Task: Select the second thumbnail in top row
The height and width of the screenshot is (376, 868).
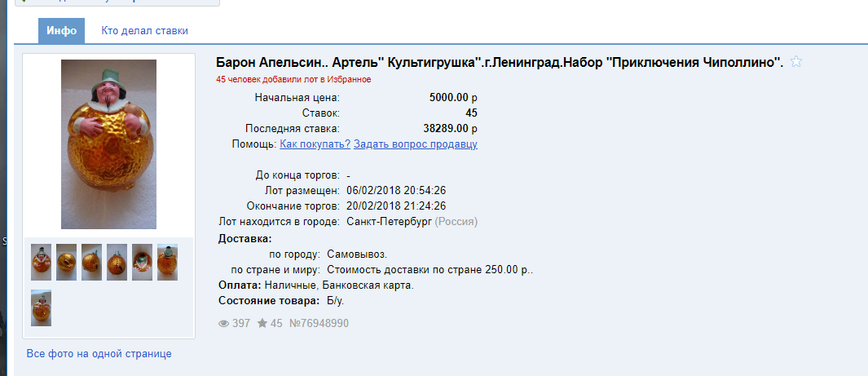Action: click(67, 262)
